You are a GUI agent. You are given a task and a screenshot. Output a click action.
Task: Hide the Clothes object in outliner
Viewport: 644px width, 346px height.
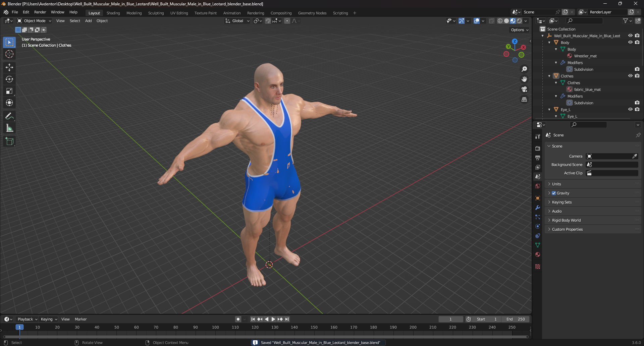tap(630, 76)
